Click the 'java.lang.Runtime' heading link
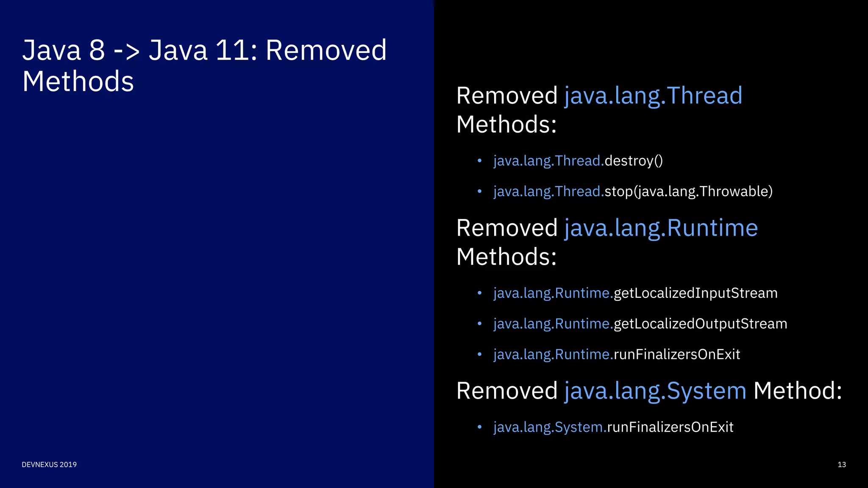The width and height of the screenshot is (868, 488). click(x=661, y=228)
